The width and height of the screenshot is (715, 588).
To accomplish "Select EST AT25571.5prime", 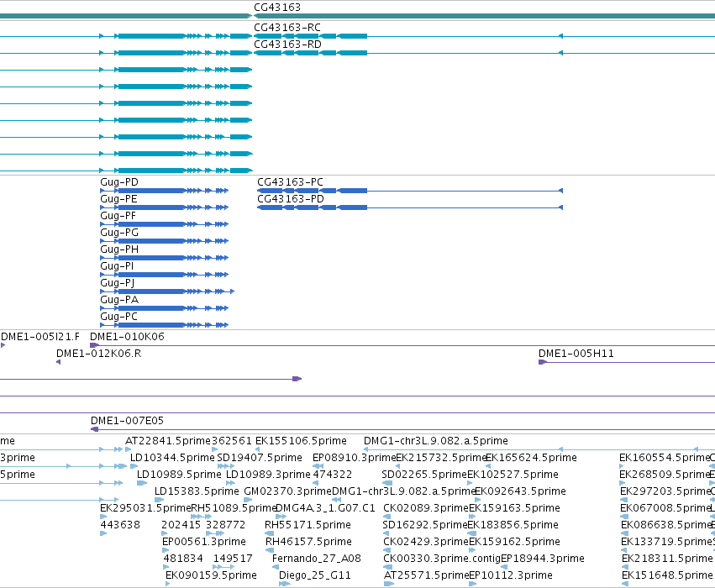I will point(426,575).
